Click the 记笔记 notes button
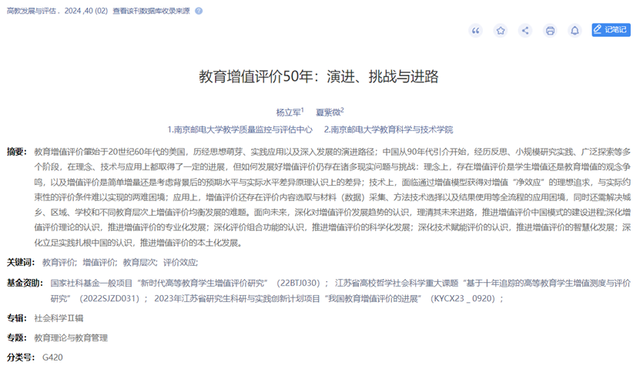The height and width of the screenshot is (366, 640). coord(611,30)
